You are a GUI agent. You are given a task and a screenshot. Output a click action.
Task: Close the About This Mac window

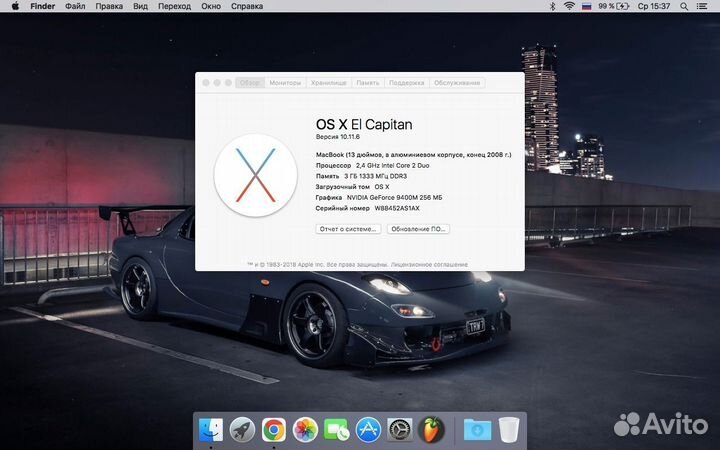coord(206,83)
